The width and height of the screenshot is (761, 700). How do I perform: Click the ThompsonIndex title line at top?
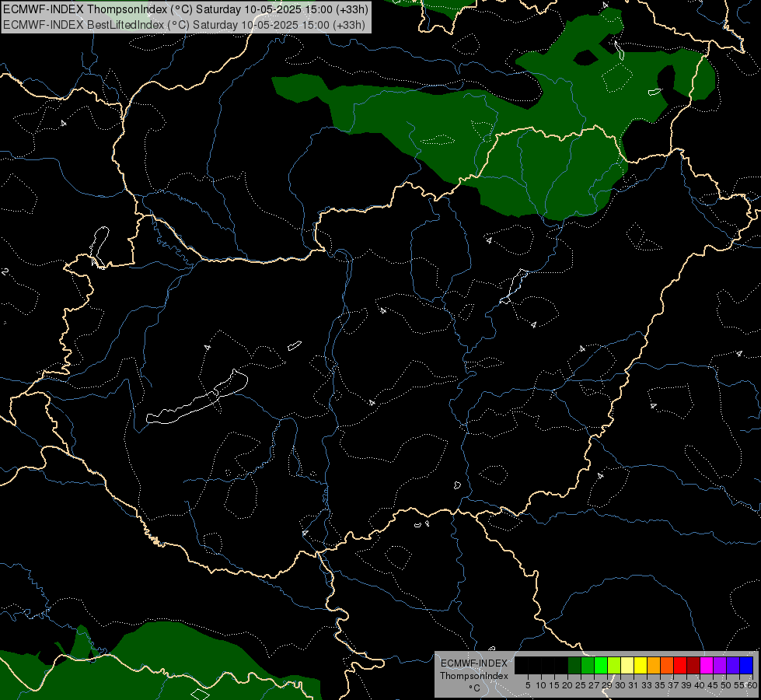pos(186,9)
